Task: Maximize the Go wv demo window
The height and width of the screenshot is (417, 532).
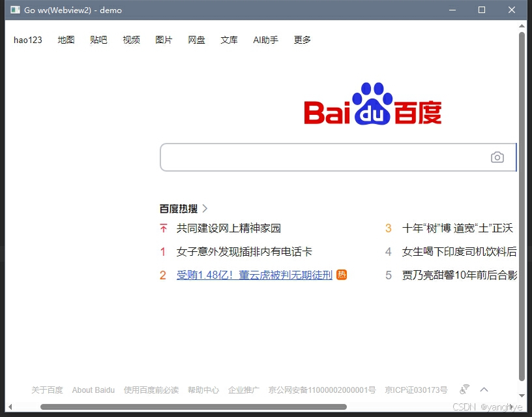Action: click(482, 10)
